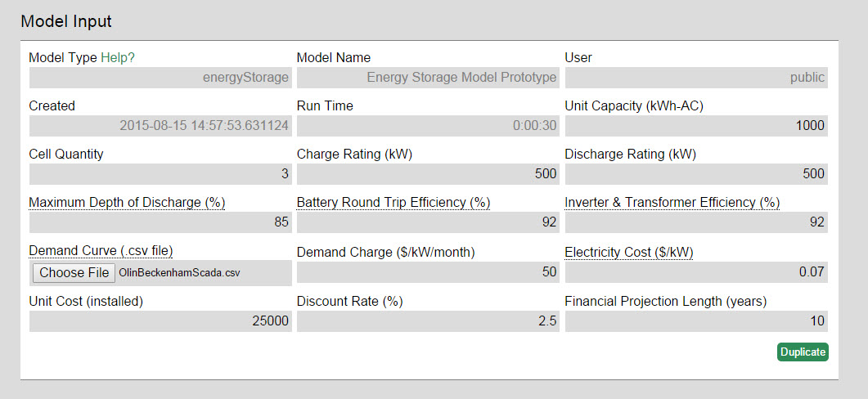Click the Model Input heading
The width and height of the screenshot is (868, 399).
pos(66,21)
